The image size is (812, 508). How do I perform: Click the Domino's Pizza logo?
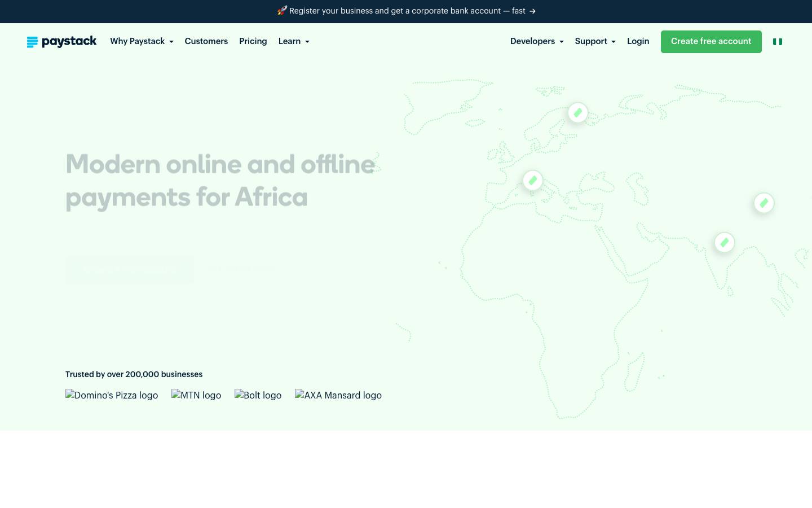112,395
